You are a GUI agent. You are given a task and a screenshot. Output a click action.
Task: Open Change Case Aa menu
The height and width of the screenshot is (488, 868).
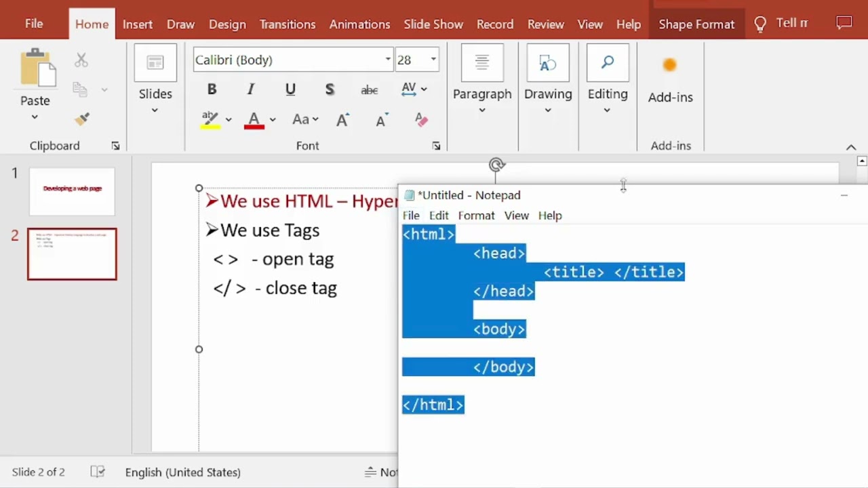[305, 119]
